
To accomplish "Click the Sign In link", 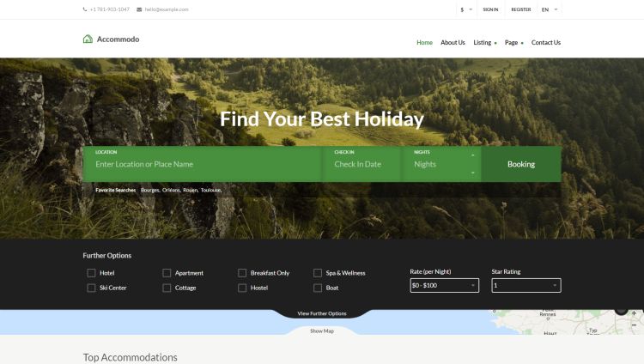I will point(490,9).
